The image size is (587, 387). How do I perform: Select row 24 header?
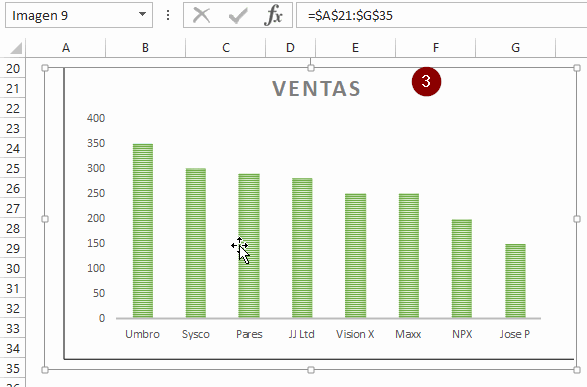[x=13, y=149]
